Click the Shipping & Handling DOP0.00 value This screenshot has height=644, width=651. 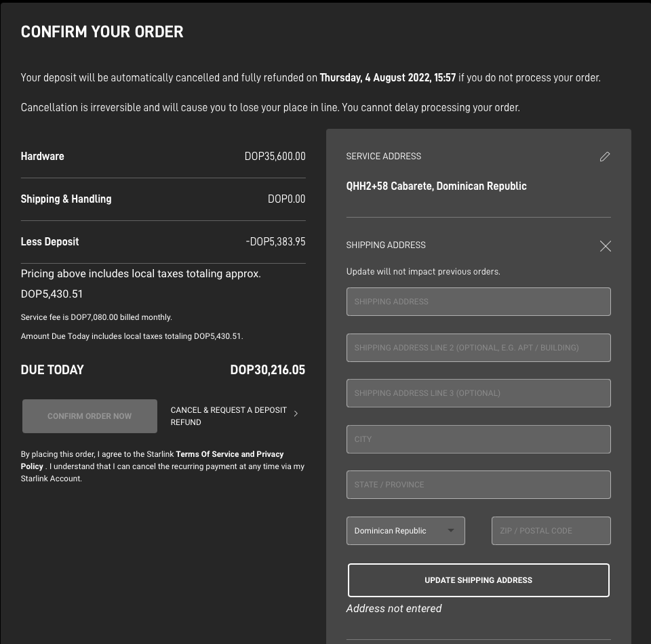point(286,199)
